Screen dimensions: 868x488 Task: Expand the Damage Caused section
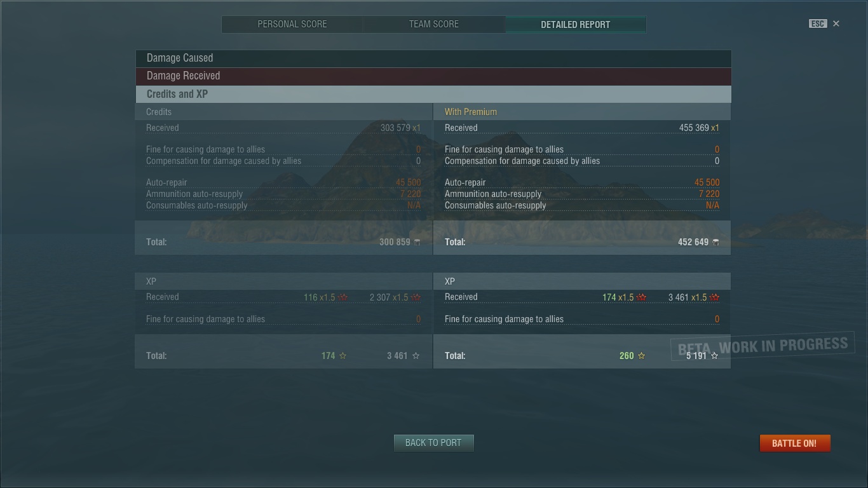click(x=433, y=58)
